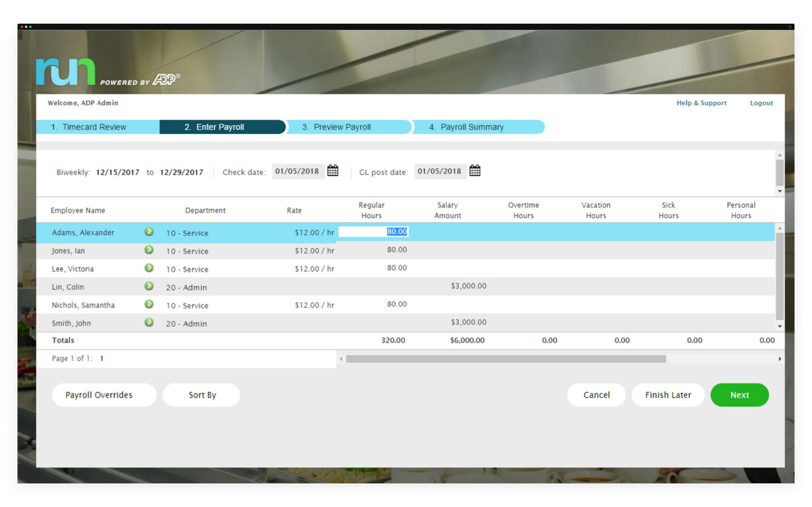This screenshot has height=507, width=812.
Task: Open Help & Support link
Action: tap(701, 103)
